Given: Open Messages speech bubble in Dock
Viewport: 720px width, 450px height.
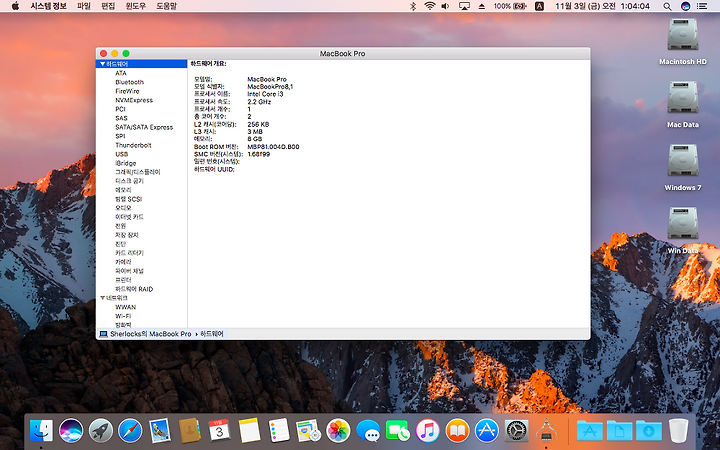Looking at the screenshot, I should coord(368,431).
